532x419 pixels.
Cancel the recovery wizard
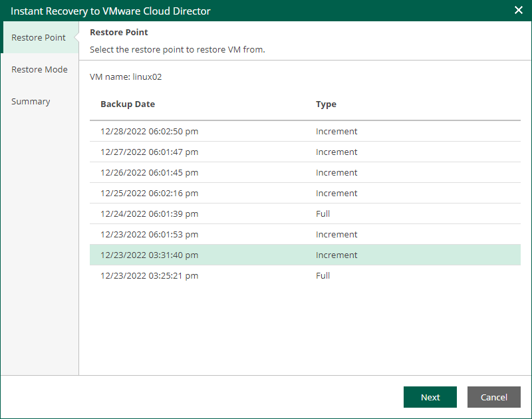pyautogui.click(x=493, y=397)
